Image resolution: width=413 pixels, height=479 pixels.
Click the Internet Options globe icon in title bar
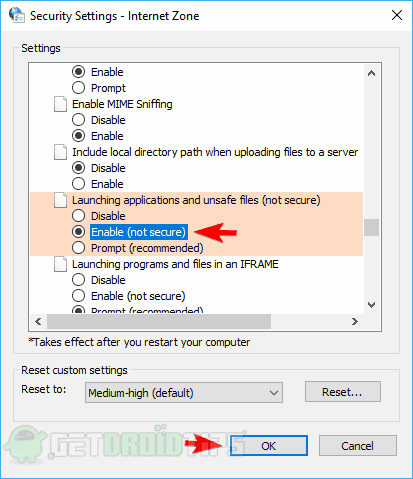[16, 15]
